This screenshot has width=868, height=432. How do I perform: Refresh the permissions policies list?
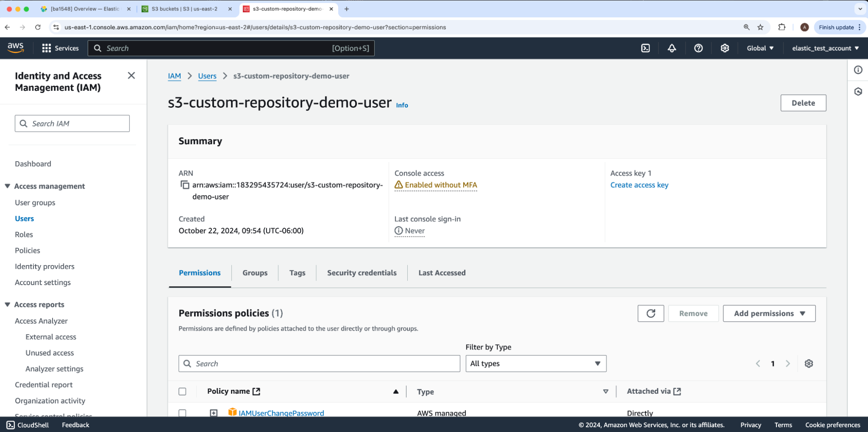[x=650, y=313]
